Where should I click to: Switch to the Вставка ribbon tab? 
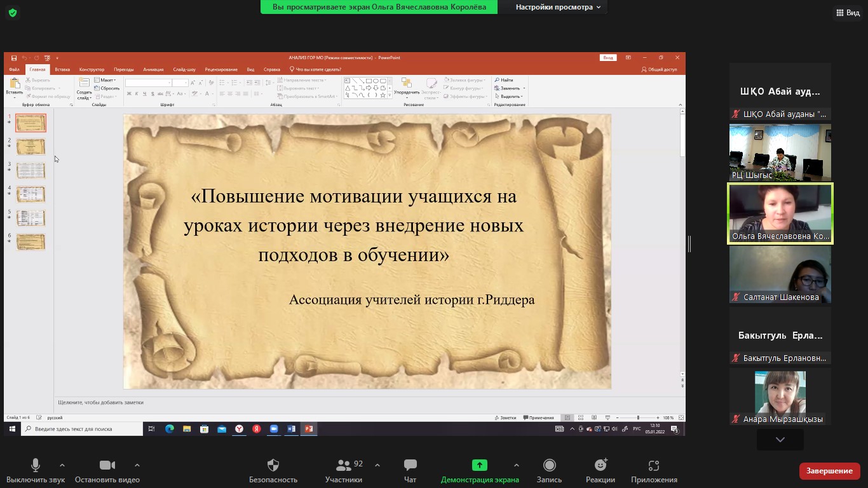62,69
